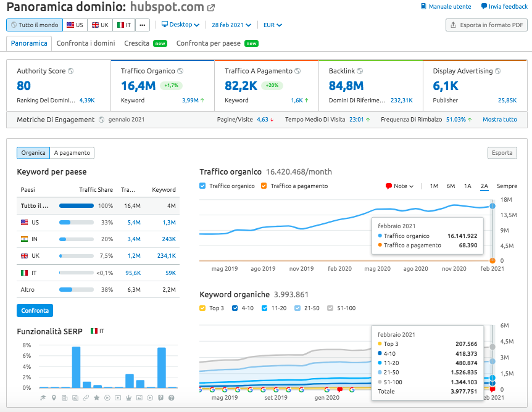Image resolution: width=532 pixels, height=412 pixels.
Task: Open hubspot.com via the external link icon
Action: click(x=211, y=7)
